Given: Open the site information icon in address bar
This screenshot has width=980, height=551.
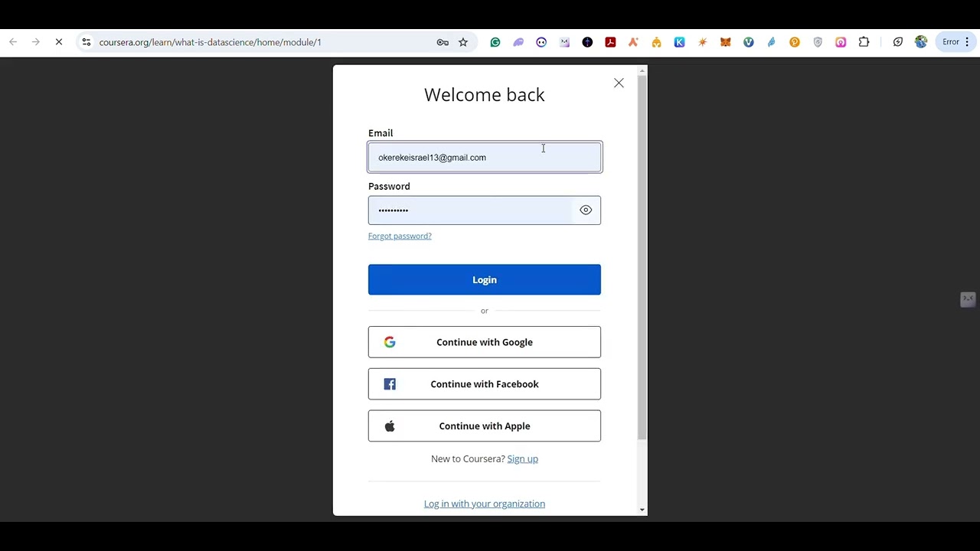Looking at the screenshot, I should (87, 42).
